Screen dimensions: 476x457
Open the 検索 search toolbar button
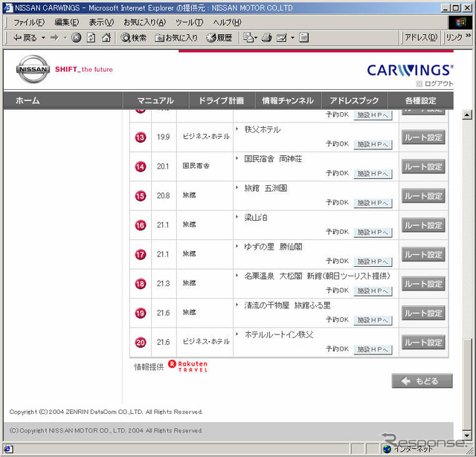click(134, 38)
